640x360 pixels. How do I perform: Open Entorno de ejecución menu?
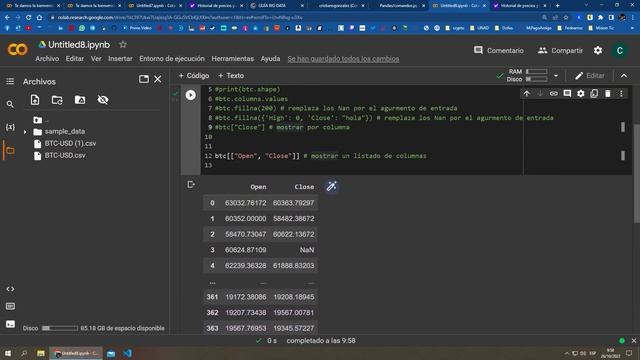pos(172,59)
